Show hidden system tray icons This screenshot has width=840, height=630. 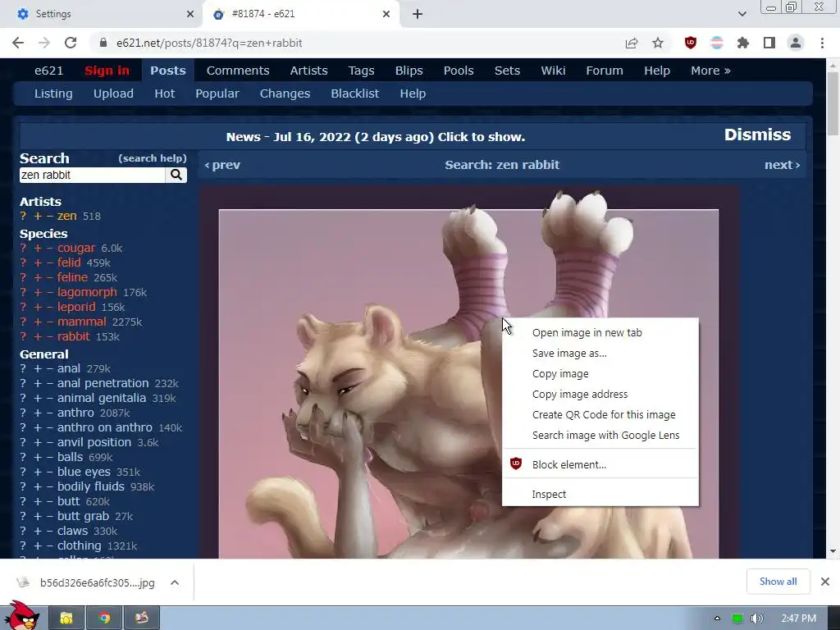point(717,619)
